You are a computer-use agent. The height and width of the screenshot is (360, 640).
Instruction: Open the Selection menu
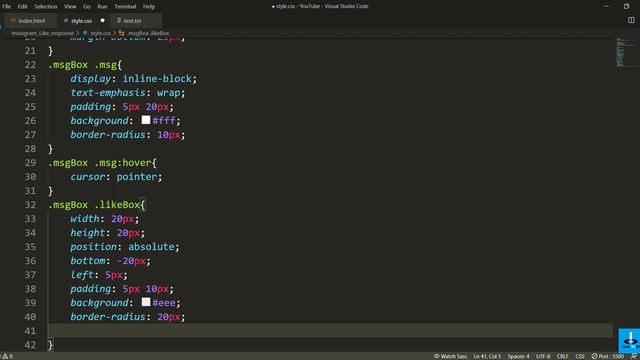46,7
